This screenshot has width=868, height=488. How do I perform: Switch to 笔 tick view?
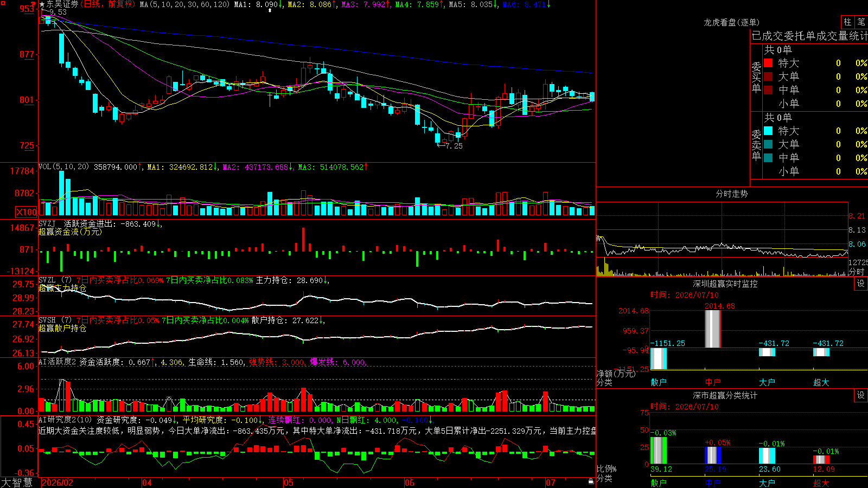tap(861, 22)
